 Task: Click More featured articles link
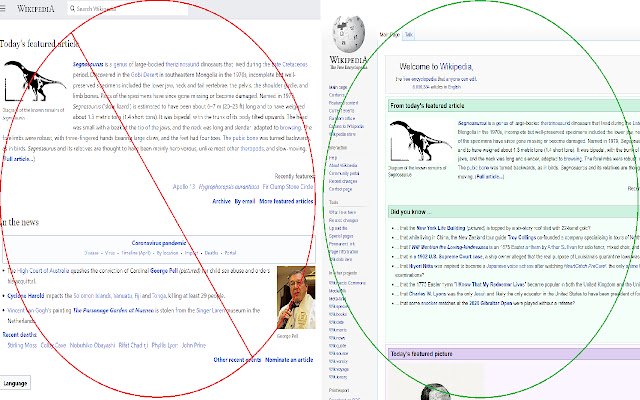(x=287, y=201)
